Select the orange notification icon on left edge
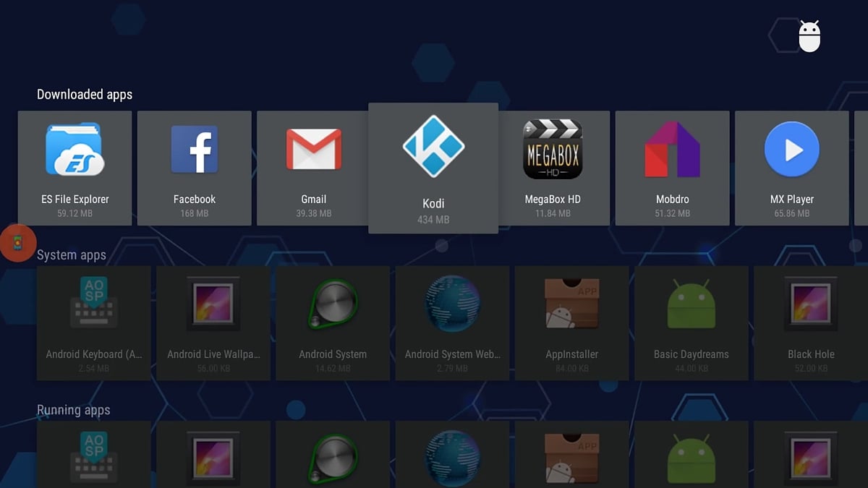 [x=17, y=243]
